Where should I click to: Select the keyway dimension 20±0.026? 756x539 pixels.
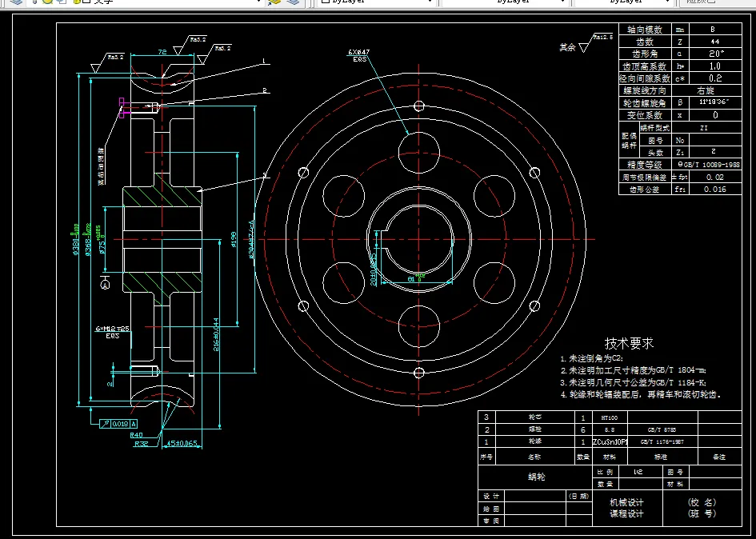[x=374, y=269]
